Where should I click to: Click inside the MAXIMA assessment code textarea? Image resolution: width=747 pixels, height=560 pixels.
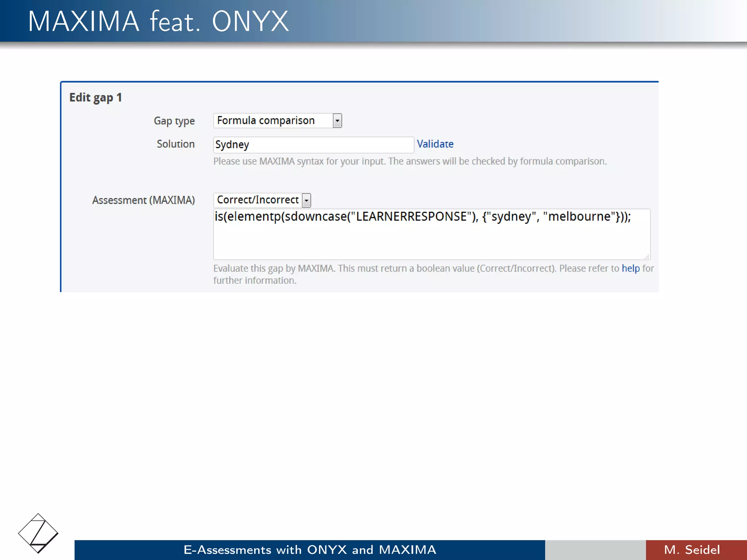point(432,234)
